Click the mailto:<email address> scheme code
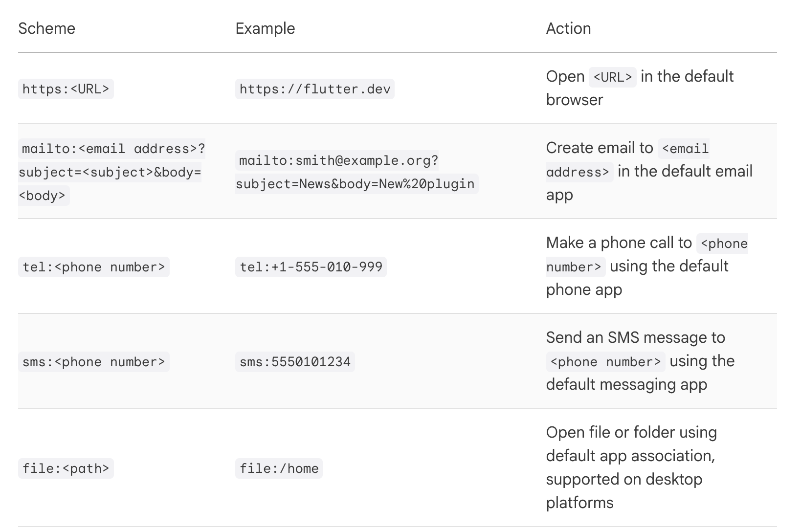This screenshot has width=801, height=532. (x=112, y=172)
